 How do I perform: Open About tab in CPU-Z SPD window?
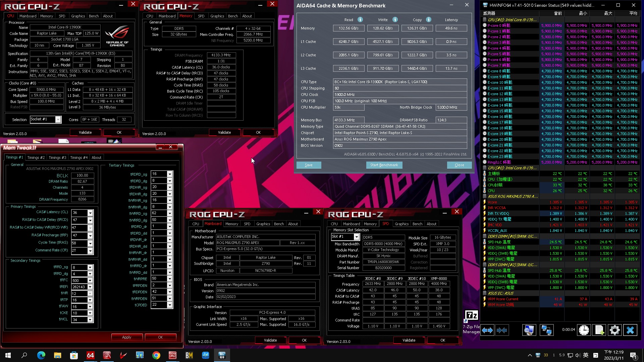tap(431, 224)
